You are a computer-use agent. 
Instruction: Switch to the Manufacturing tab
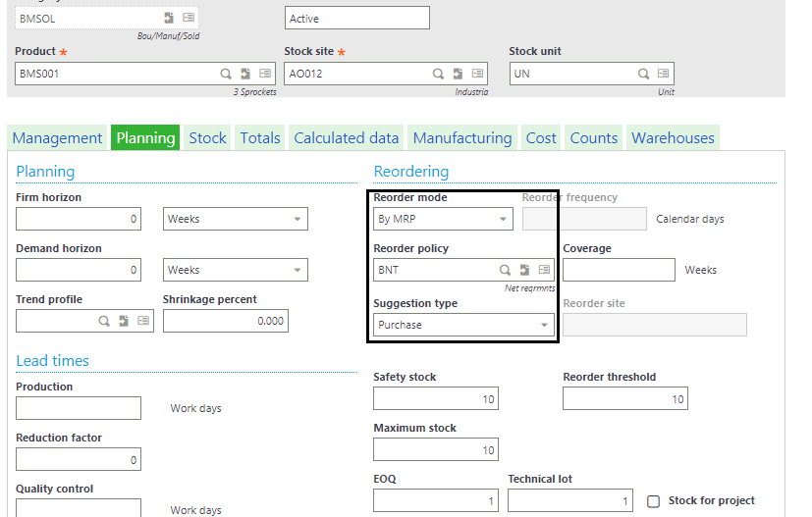(462, 137)
